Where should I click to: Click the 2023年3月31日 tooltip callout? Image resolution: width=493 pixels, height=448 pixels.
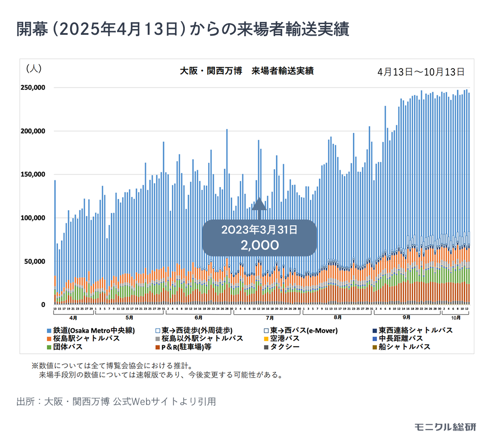(x=259, y=238)
